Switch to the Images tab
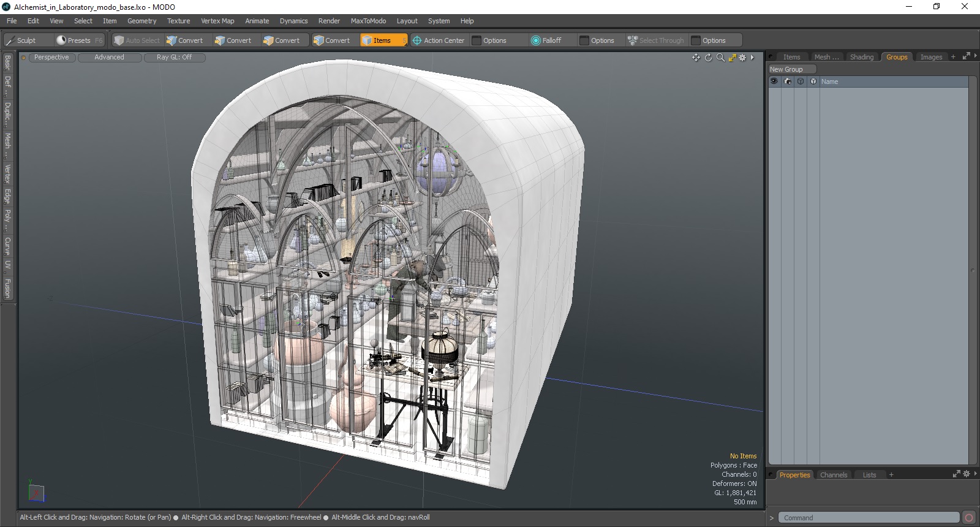 pyautogui.click(x=931, y=57)
